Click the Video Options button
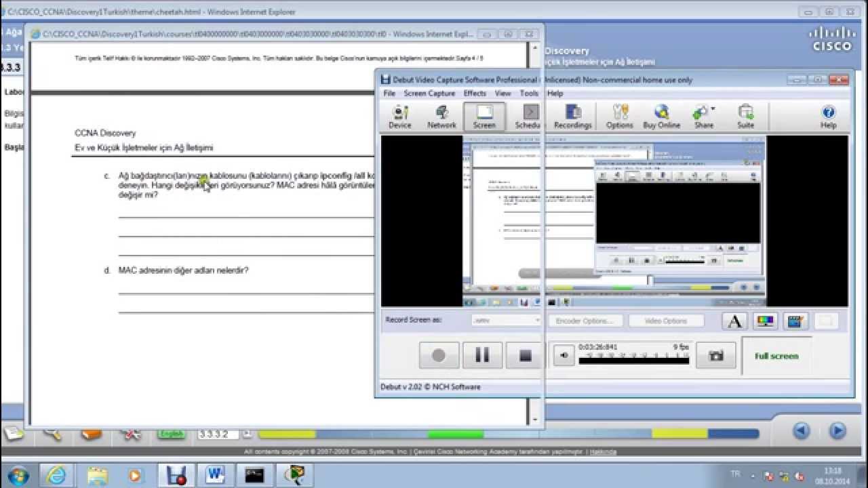868x488 pixels. (666, 321)
